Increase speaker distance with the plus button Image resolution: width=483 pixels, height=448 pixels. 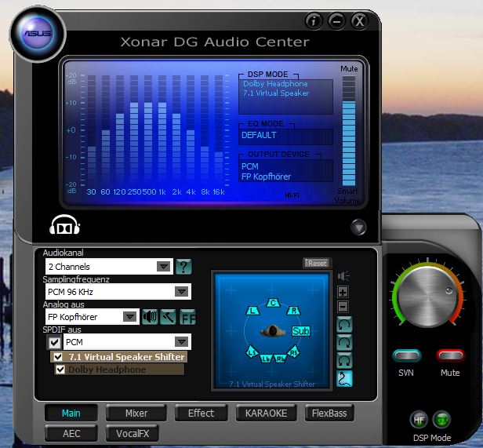[343, 292]
